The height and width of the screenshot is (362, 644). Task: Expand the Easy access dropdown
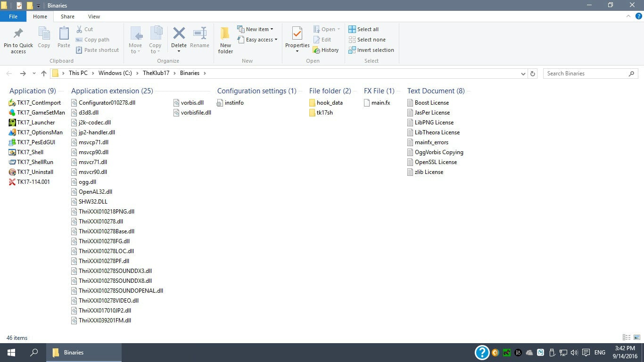pos(257,40)
